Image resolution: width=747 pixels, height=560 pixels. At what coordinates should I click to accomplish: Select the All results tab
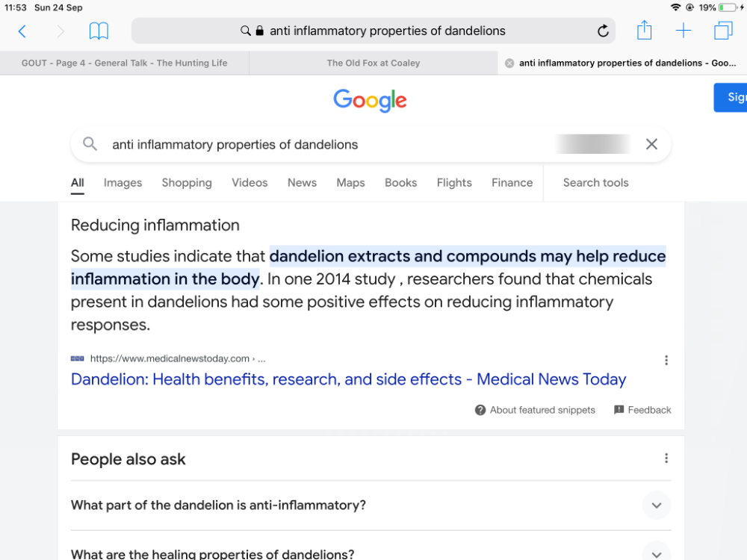tap(77, 183)
